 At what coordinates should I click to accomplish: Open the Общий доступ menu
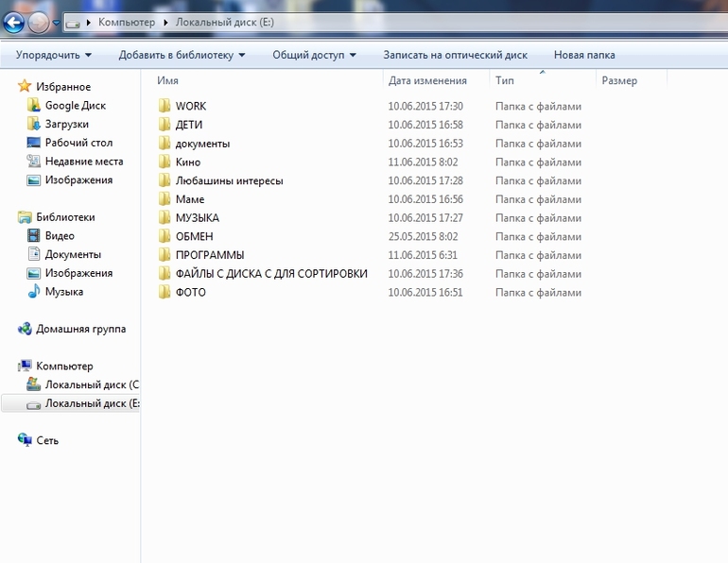point(314,55)
